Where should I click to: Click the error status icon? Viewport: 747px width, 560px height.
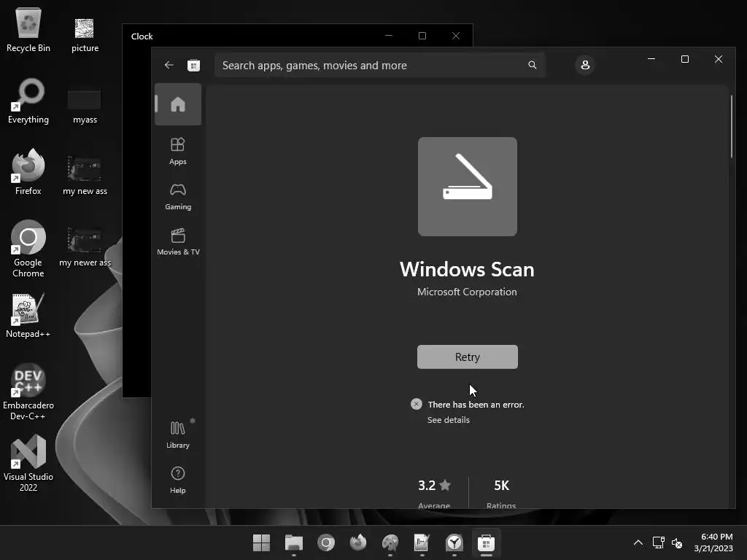click(x=416, y=404)
